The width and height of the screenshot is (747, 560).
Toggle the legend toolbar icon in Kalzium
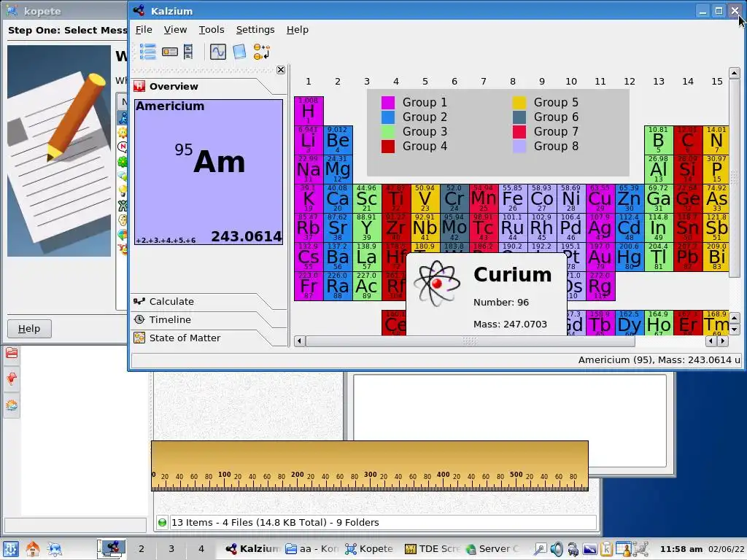[x=147, y=52]
